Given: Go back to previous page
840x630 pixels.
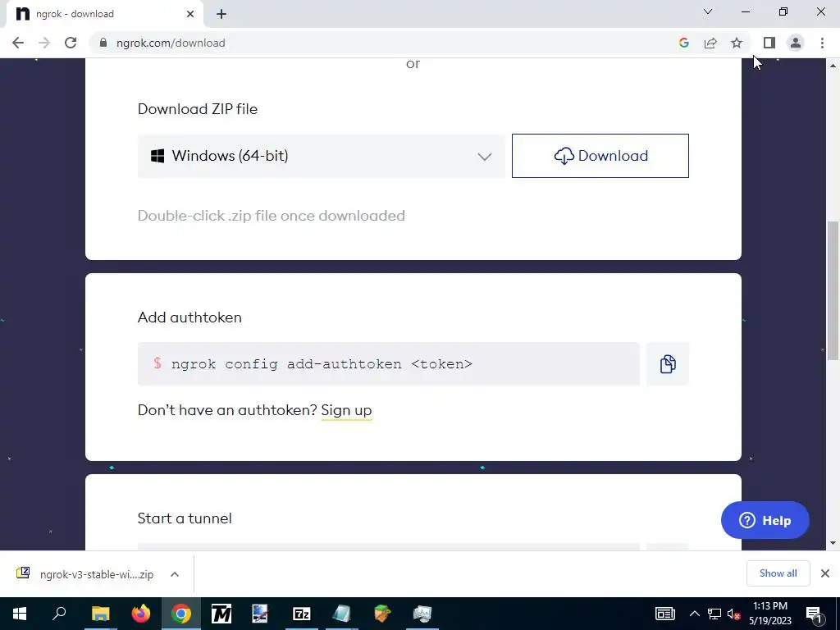Looking at the screenshot, I should (x=18, y=43).
